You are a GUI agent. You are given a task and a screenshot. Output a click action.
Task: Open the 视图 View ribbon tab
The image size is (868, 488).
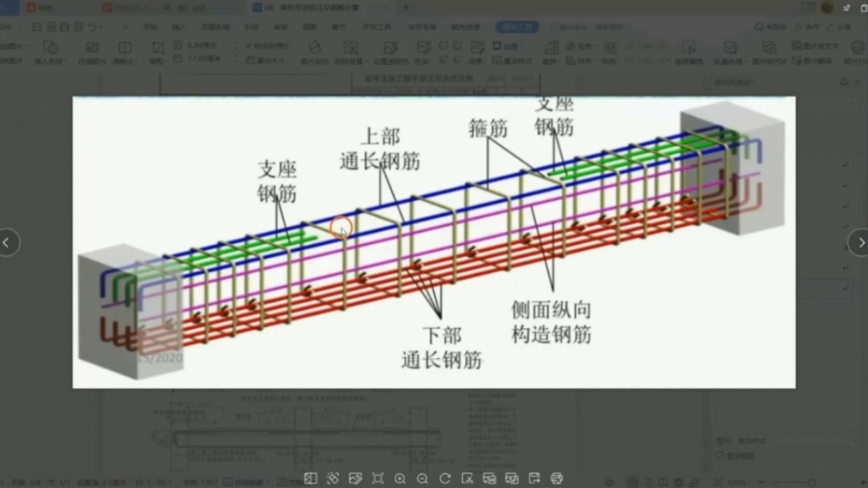click(x=309, y=27)
